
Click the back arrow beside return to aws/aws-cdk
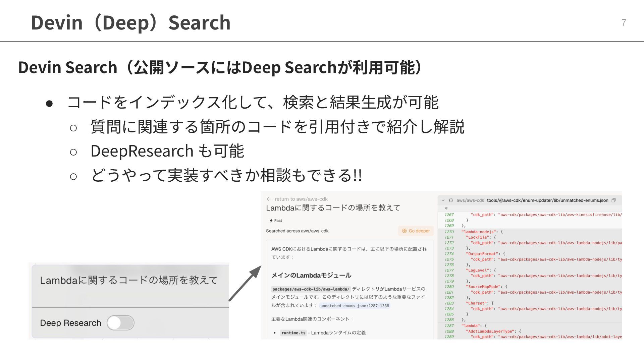tap(269, 199)
